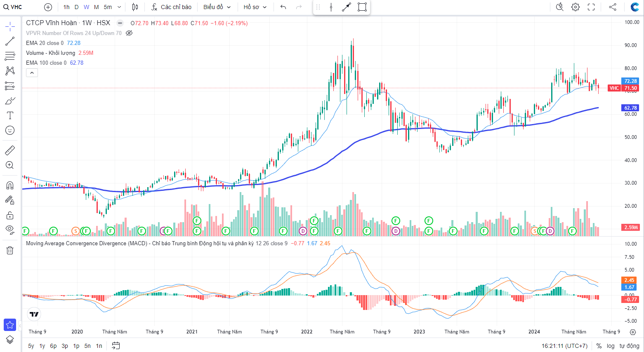Open quick search magnifier icon
The image size is (644, 352).
click(559, 7)
